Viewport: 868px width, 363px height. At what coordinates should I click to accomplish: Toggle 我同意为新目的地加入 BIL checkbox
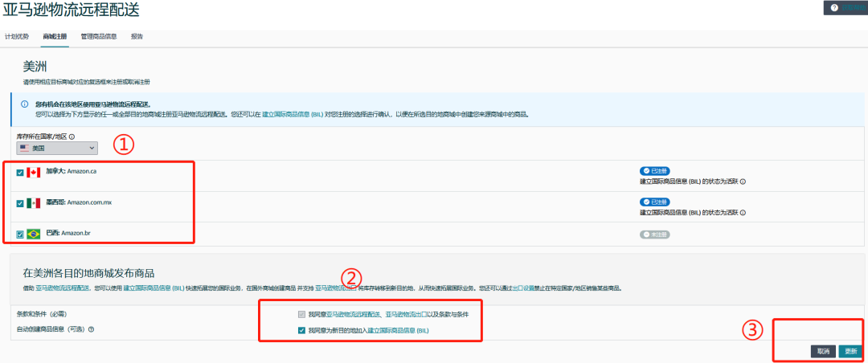tap(301, 331)
